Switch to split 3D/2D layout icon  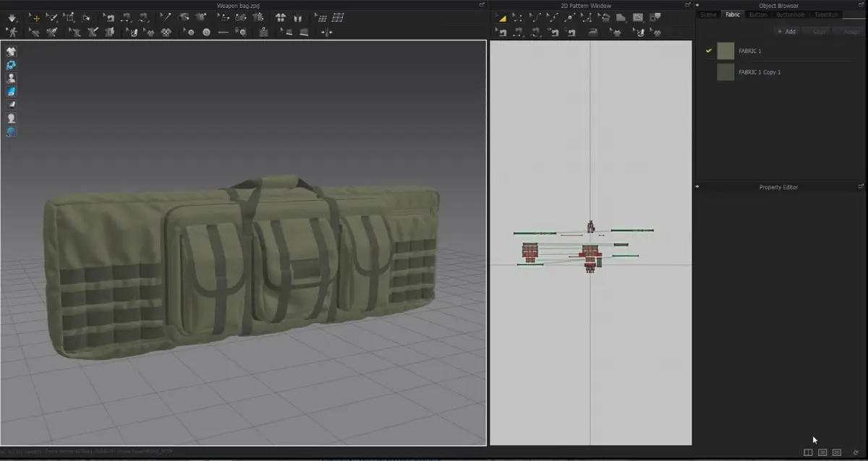pos(809,452)
